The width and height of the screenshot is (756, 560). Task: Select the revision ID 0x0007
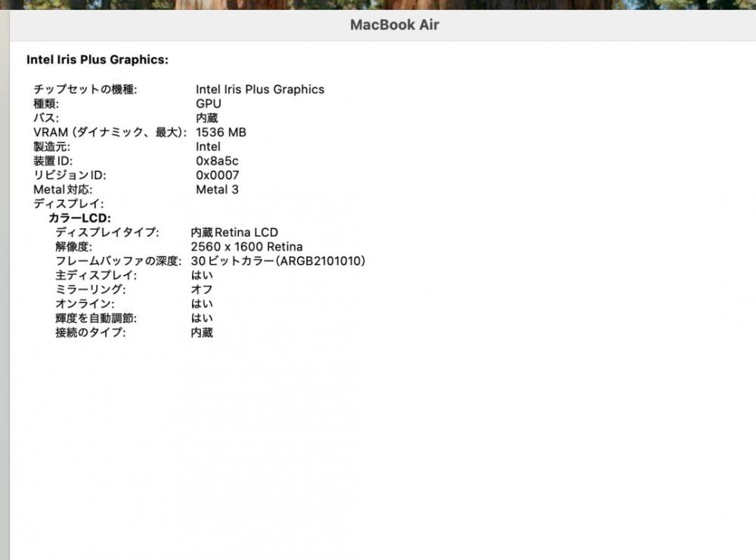point(218,175)
